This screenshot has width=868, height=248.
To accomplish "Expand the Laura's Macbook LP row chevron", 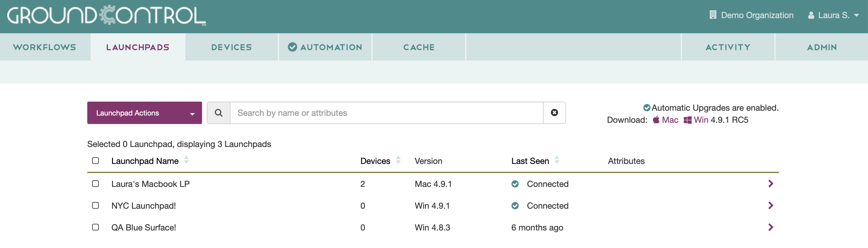I will tap(770, 184).
